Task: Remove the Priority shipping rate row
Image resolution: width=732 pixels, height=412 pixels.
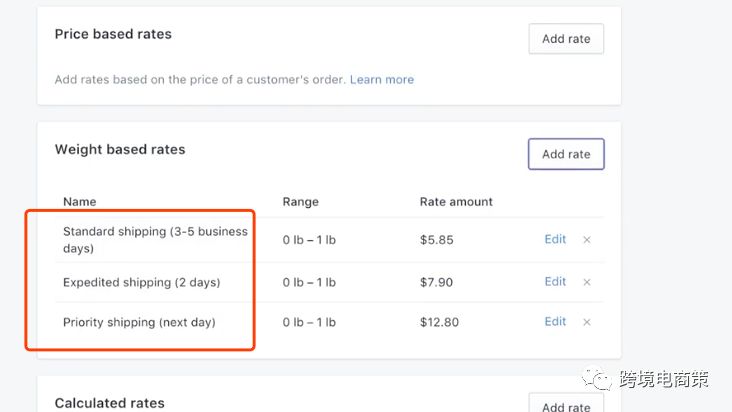Action: [x=587, y=322]
